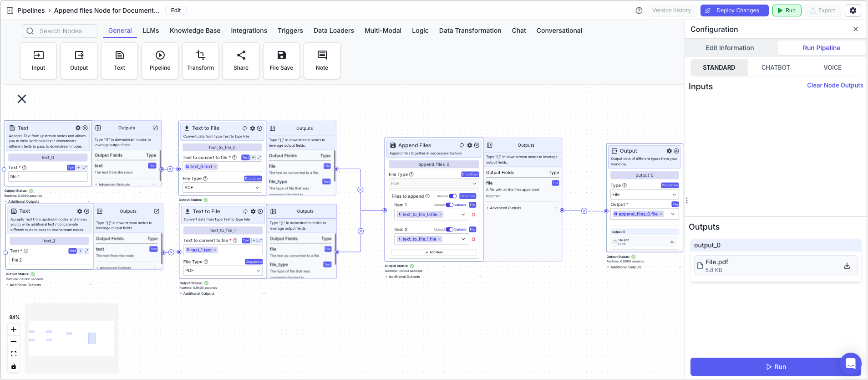Open the Edit Information tab
The image size is (868, 380).
[x=730, y=48]
